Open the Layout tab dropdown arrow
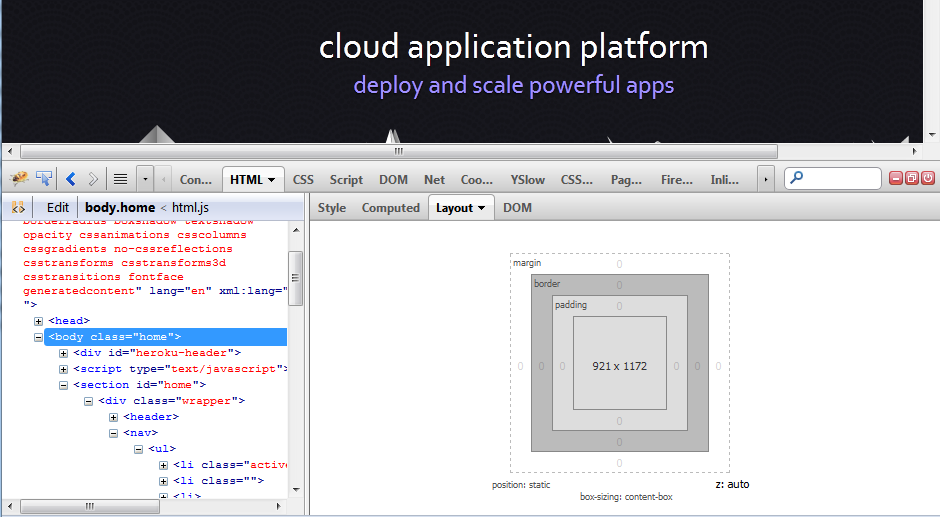Viewport: 940px width, 517px height. click(481, 208)
